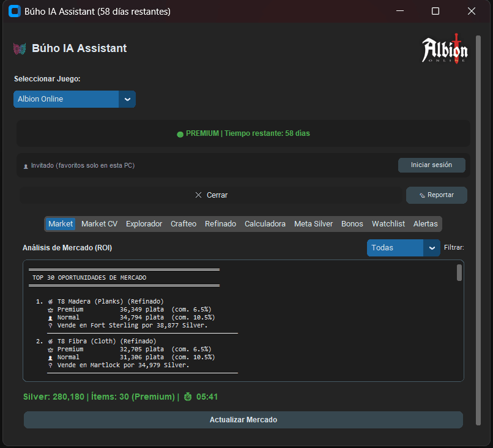Click the crown icon beside Premium under T8 Madera

(50, 310)
